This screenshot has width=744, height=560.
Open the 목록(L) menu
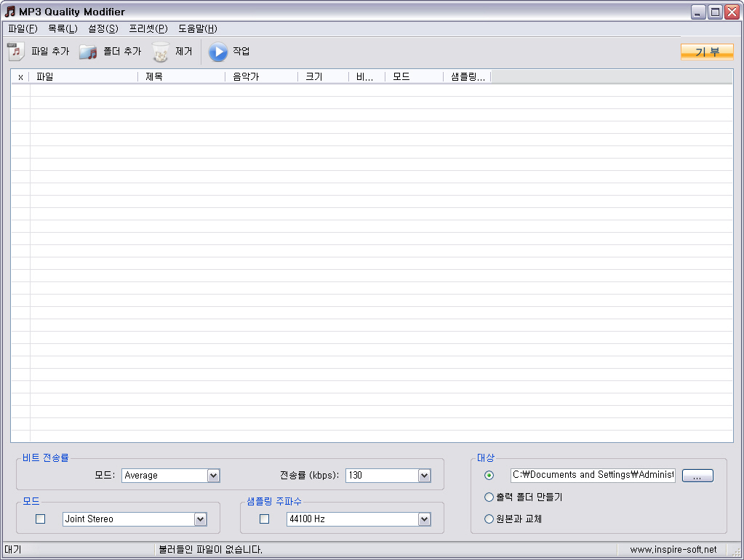(x=63, y=28)
